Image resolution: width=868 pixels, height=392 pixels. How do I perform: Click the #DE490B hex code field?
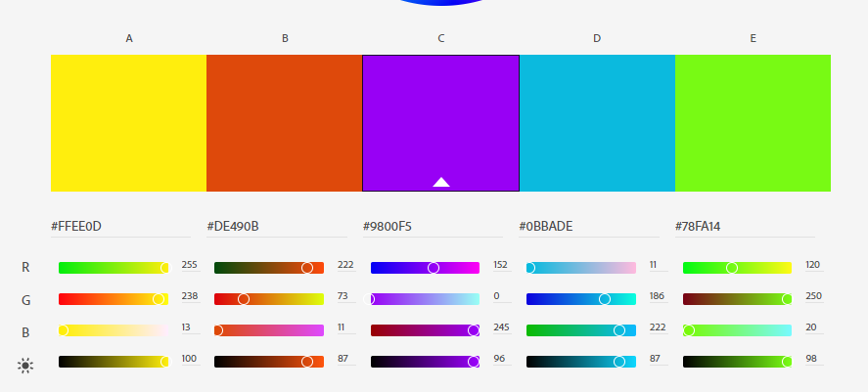coord(277,227)
